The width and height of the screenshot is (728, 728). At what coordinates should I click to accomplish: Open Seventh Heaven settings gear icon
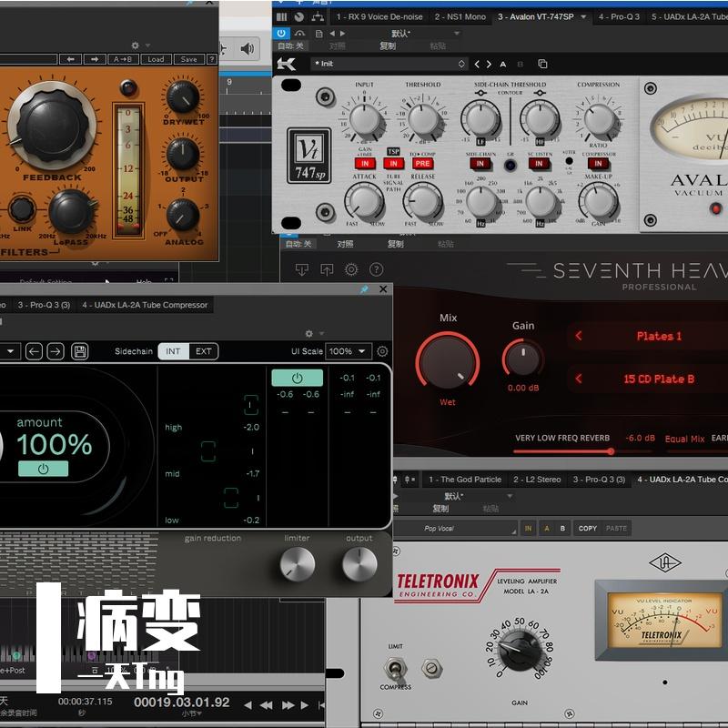351,269
